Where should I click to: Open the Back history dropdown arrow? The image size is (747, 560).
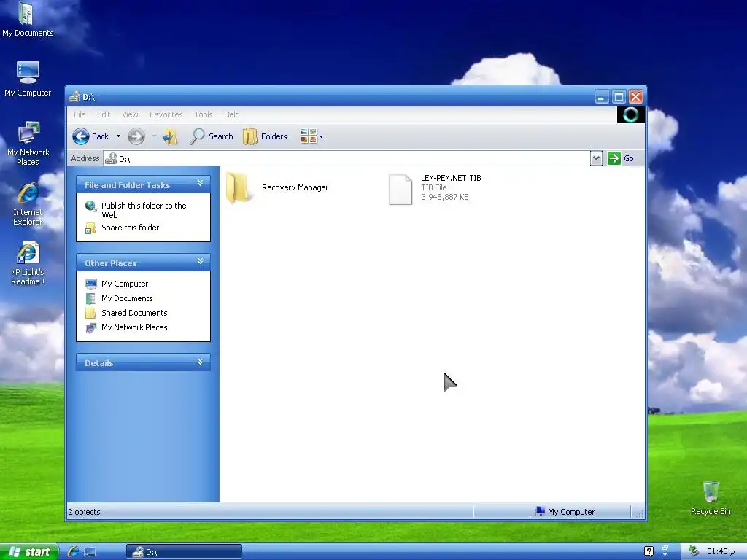coord(118,136)
